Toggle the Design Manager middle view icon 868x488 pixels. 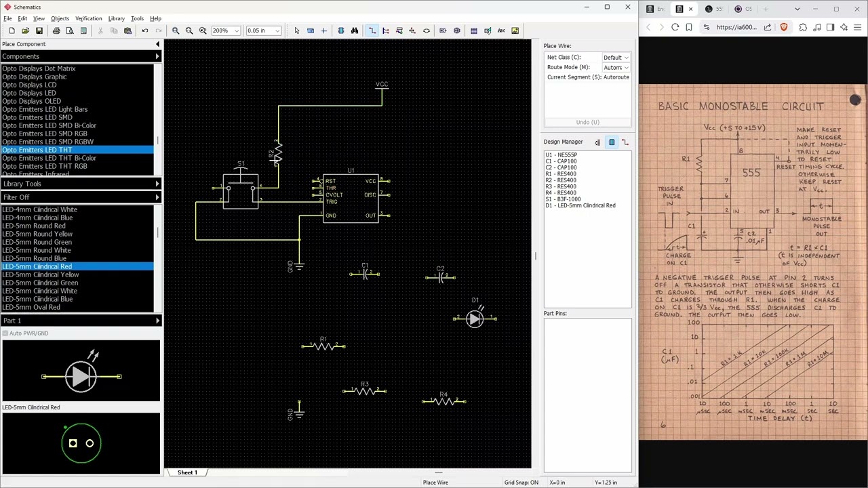click(612, 142)
